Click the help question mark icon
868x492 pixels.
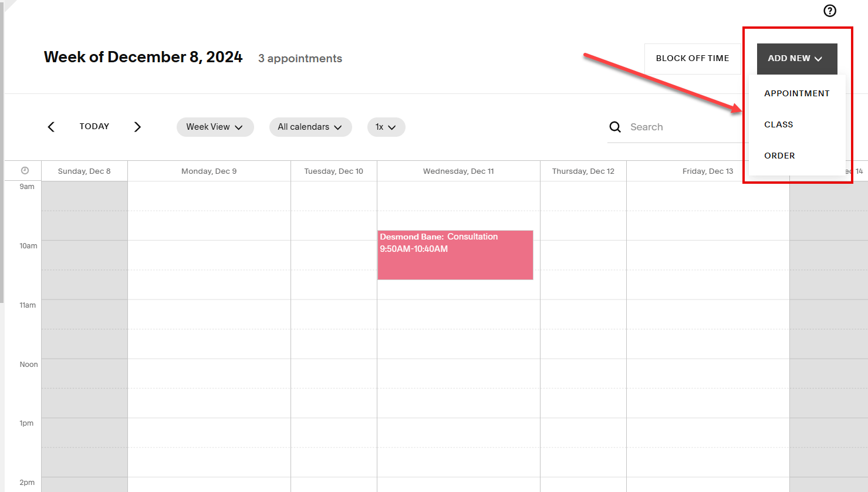pyautogui.click(x=830, y=11)
